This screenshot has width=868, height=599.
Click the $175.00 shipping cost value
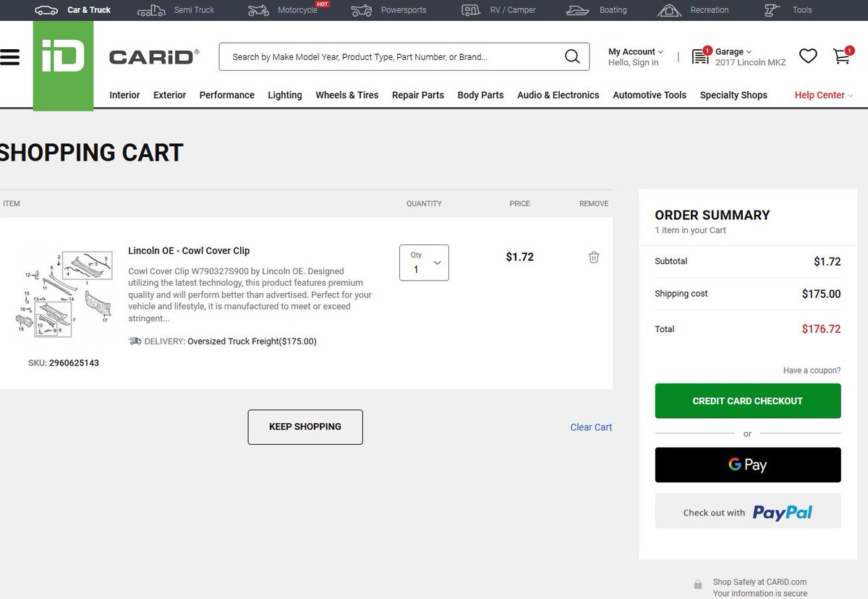coord(821,294)
